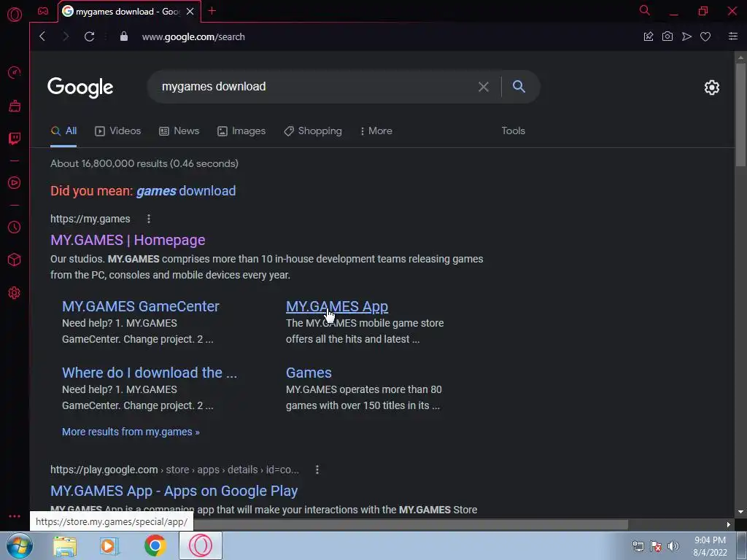
Task: Open MY.GAMES App sitelink
Action: click(337, 306)
